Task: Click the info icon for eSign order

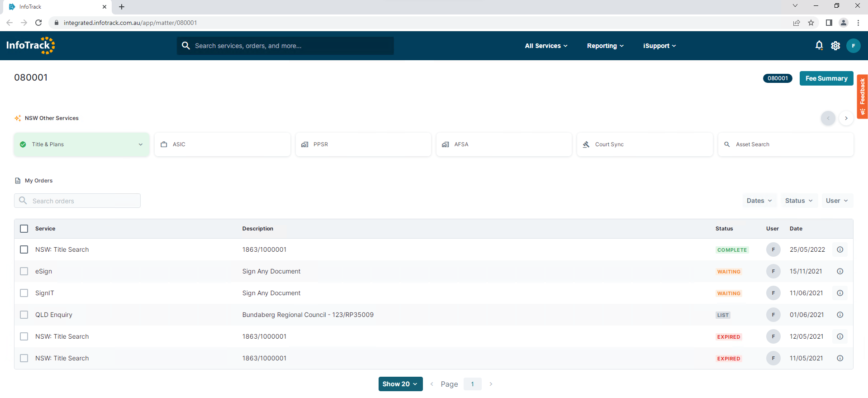Action: (840, 271)
